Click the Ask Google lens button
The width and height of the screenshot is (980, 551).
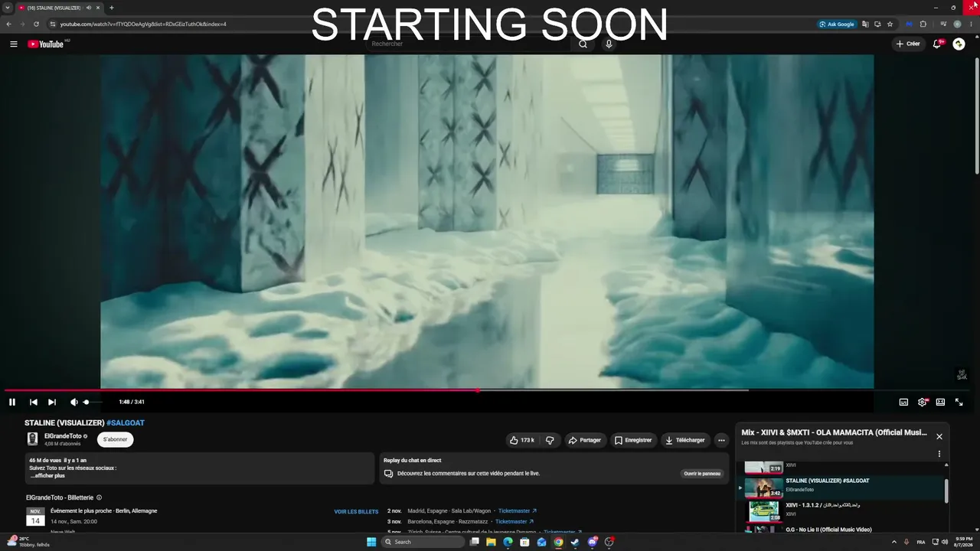(x=837, y=24)
